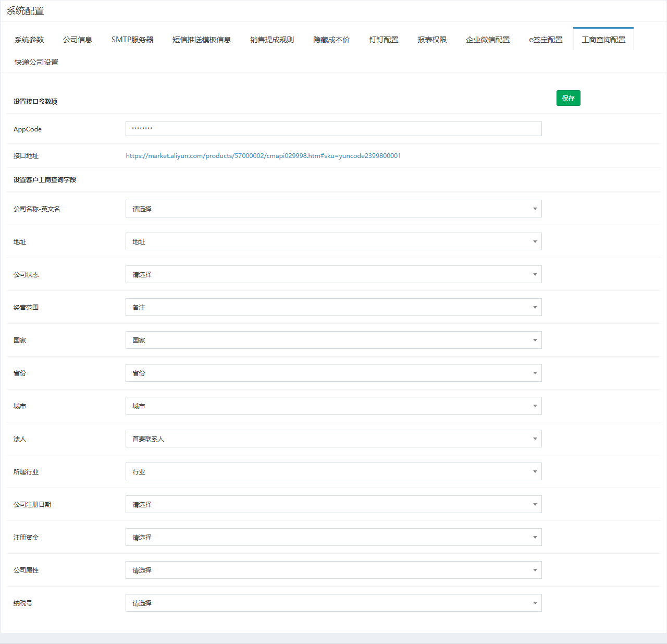Switch to the 公司信息 tab

click(78, 40)
